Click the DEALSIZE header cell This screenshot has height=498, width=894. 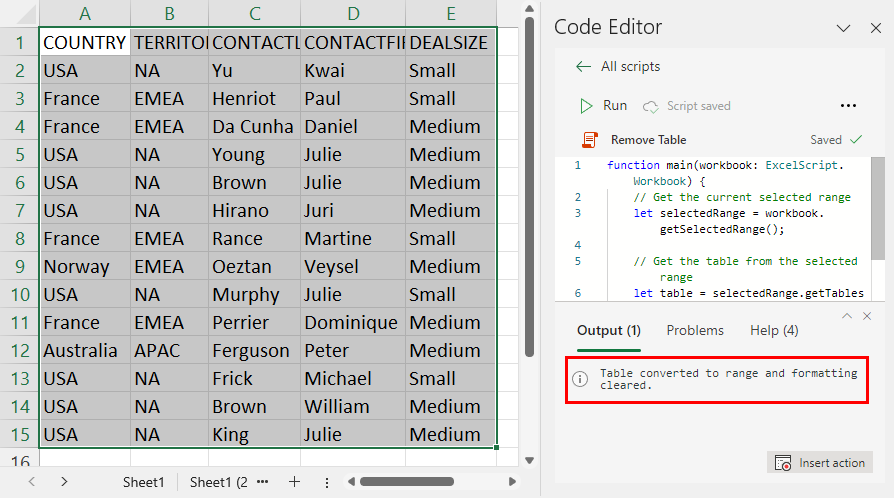pyautogui.click(x=450, y=42)
